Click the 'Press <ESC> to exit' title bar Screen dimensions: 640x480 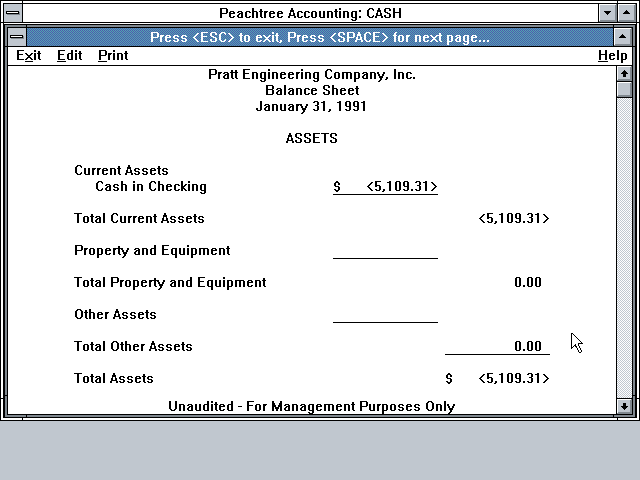pos(320,37)
